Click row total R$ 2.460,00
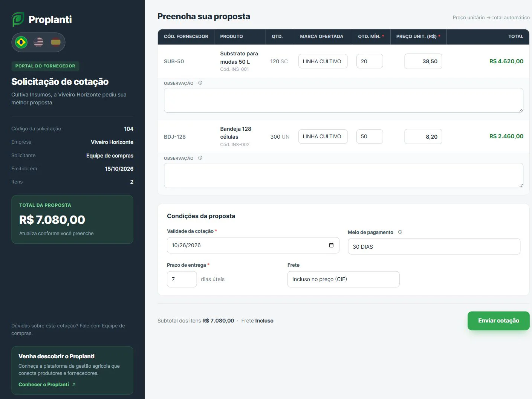This screenshot has width=532, height=399. tap(506, 136)
